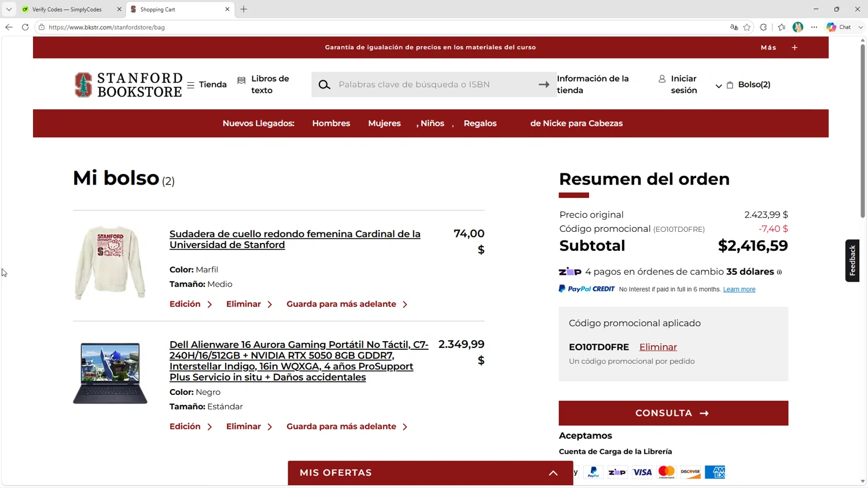Open the Regalos menu
The height and width of the screenshot is (488, 868).
pos(480,123)
